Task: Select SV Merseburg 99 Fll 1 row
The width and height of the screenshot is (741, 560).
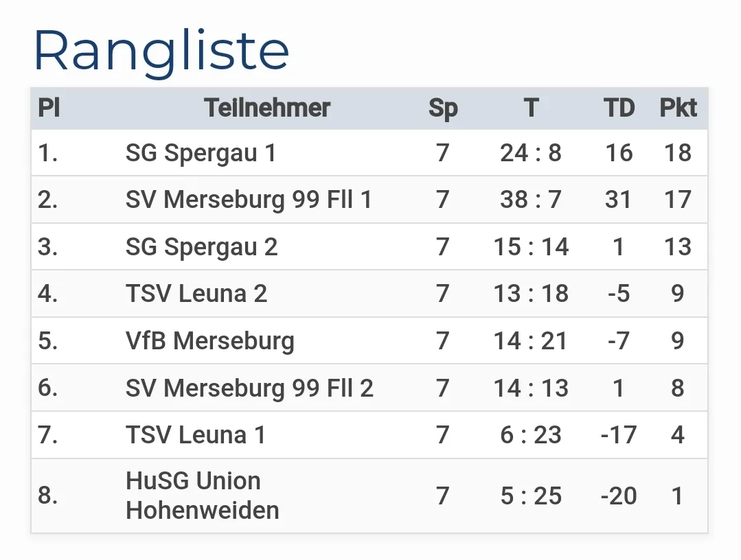Action: coord(249,200)
